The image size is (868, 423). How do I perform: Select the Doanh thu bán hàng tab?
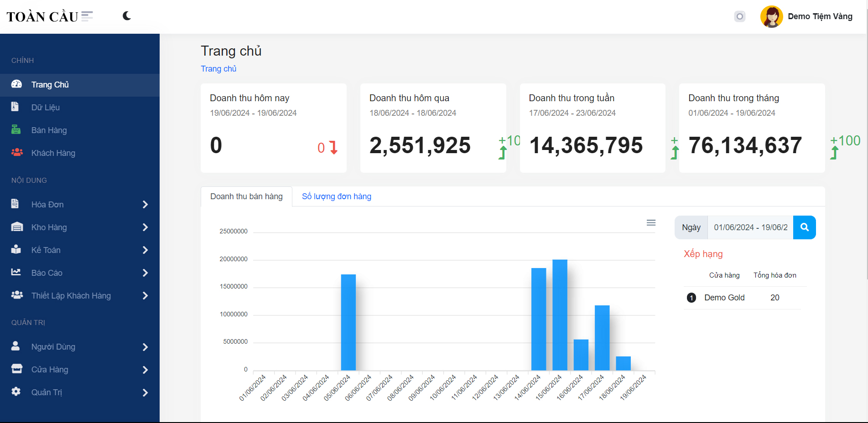tap(246, 196)
